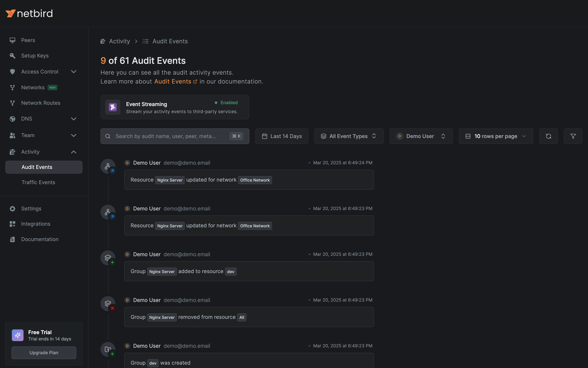This screenshot has height=368, width=588.
Task: Select Audit Events in the sidebar
Action: (36, 167)
